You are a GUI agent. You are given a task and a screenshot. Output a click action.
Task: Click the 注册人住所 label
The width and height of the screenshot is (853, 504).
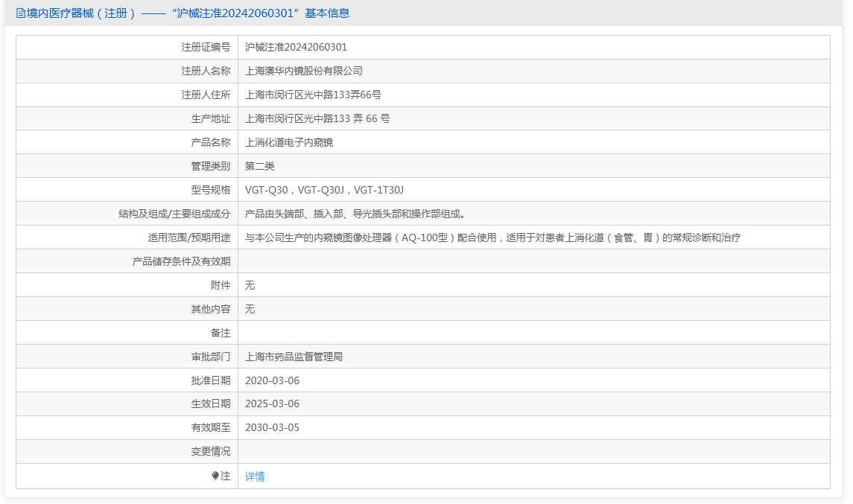[206, 95]
